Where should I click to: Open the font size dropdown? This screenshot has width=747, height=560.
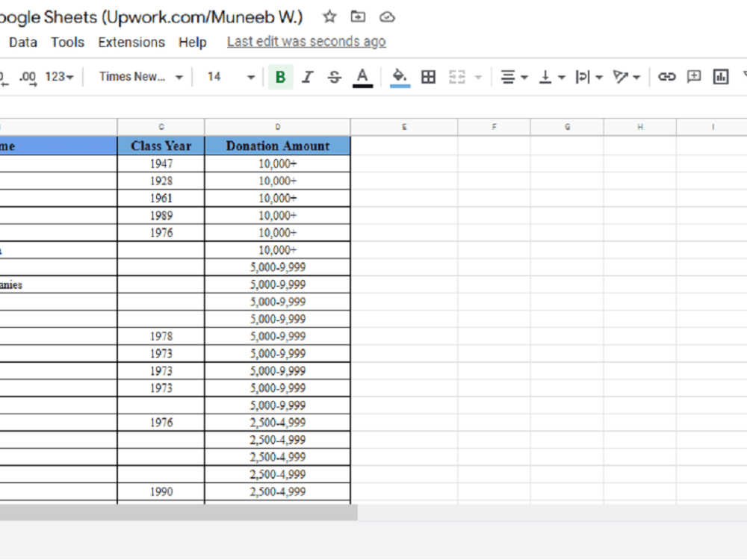(x=228, y=76)
